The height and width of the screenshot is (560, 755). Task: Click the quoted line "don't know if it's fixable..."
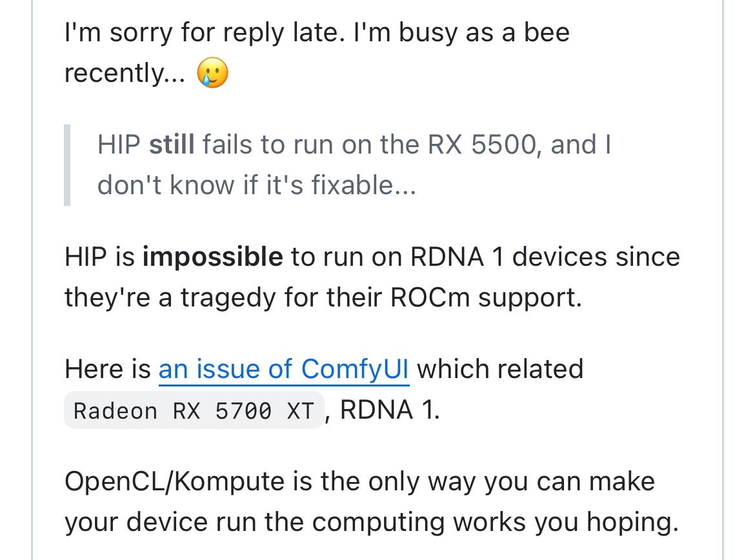(x=257, y=186)
